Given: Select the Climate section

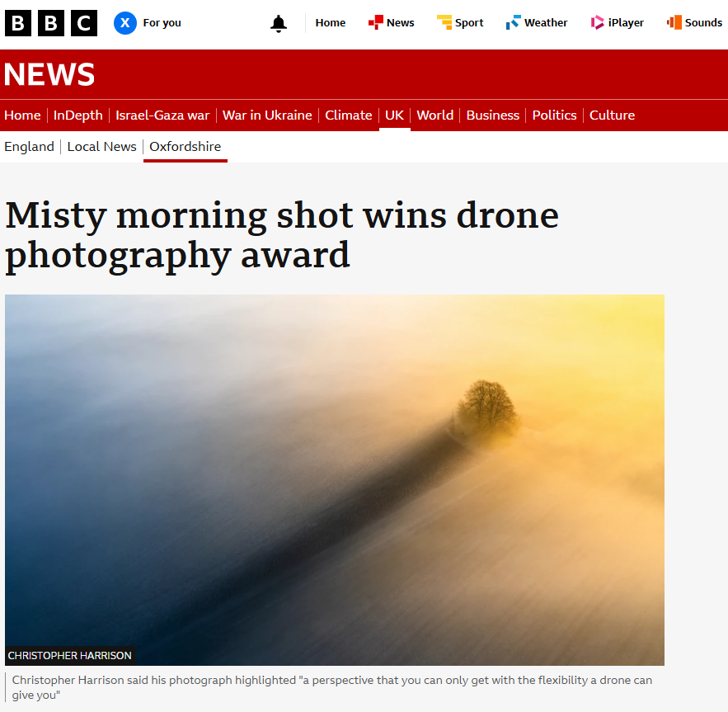Looking at the screenshot, I should [349, 116].
